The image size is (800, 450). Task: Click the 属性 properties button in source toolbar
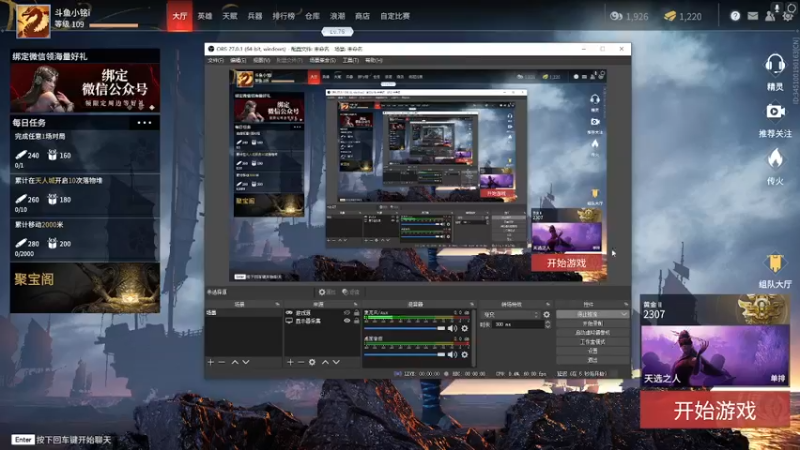[327, 292]
